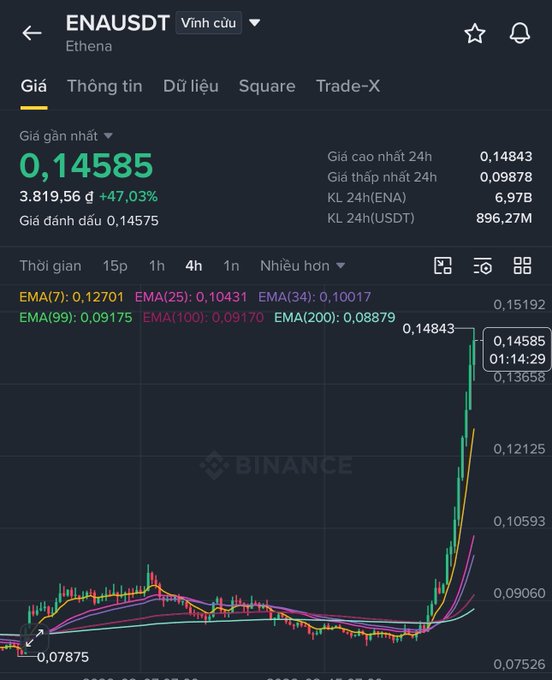This screenshot has width=552, height=680.
Task: Open price alerts bell icon
Action: [x=519, y=33]
